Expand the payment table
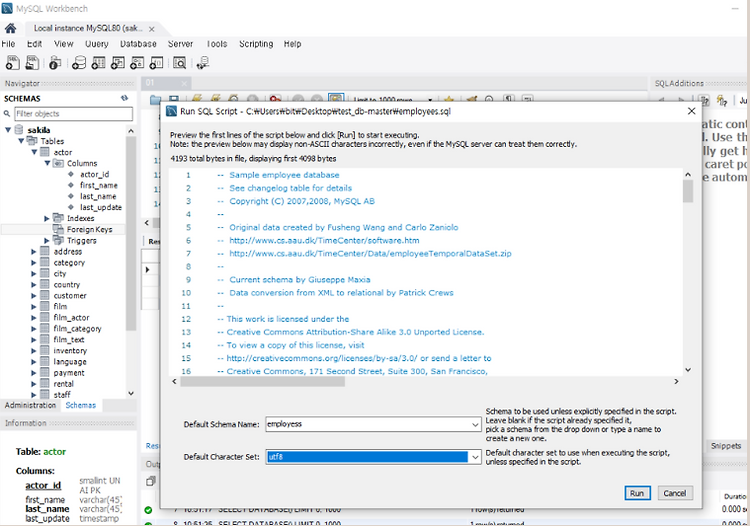 34,373
